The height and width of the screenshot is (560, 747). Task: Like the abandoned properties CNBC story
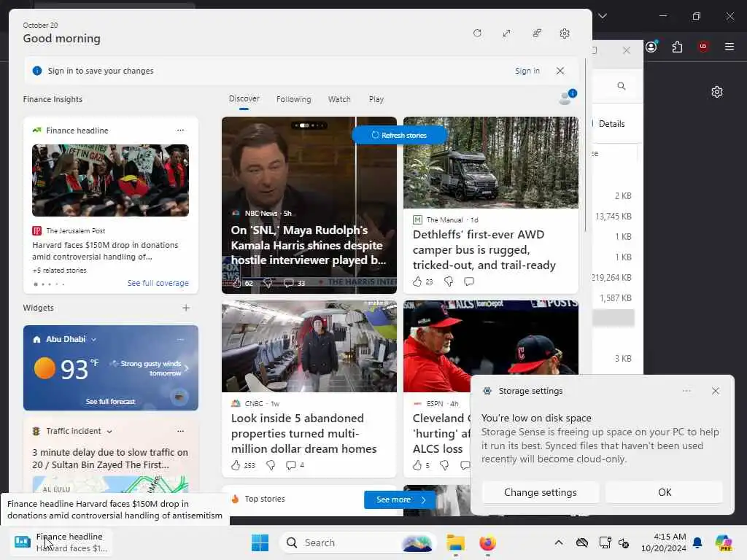pyautogui.click(x=236, y=464)
